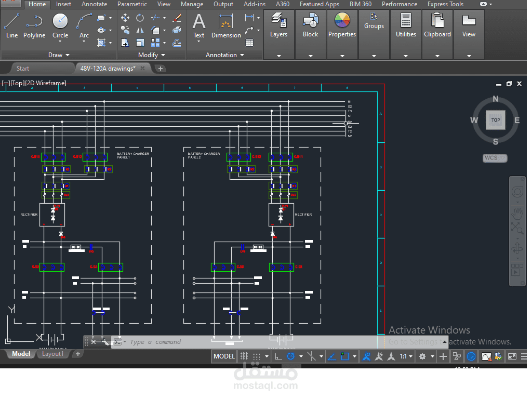Click the Erase tool icon
This screenshot has height=399, width=532.
(177, 18)
